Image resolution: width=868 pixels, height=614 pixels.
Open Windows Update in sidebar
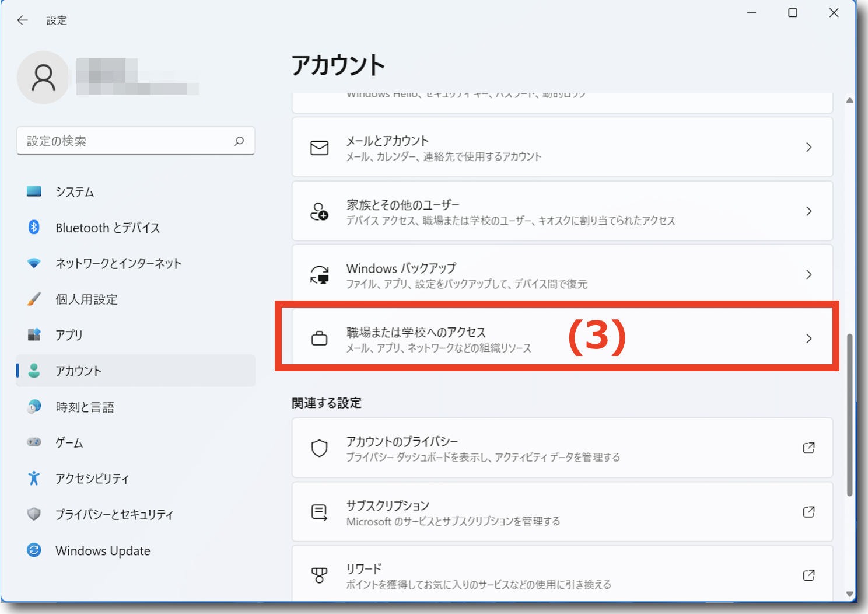pyautogui.click(x=103, y=551)
